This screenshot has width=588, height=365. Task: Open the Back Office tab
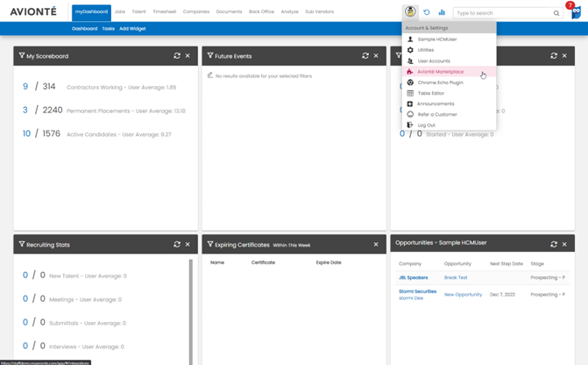261,11
